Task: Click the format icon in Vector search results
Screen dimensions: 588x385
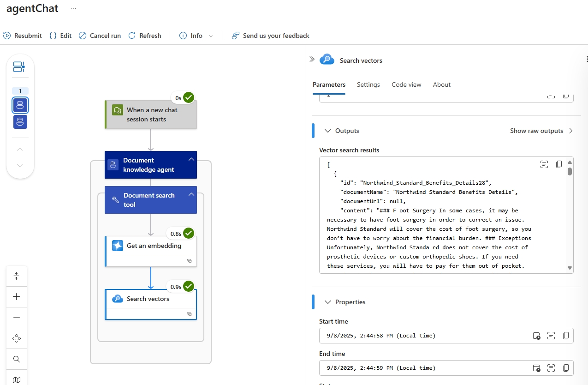Action: tap(544, 164)
